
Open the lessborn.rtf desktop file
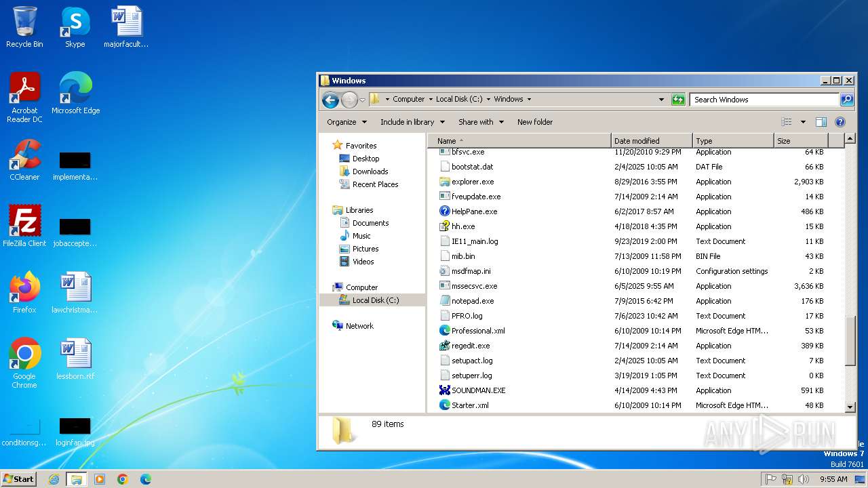point(75,359)
